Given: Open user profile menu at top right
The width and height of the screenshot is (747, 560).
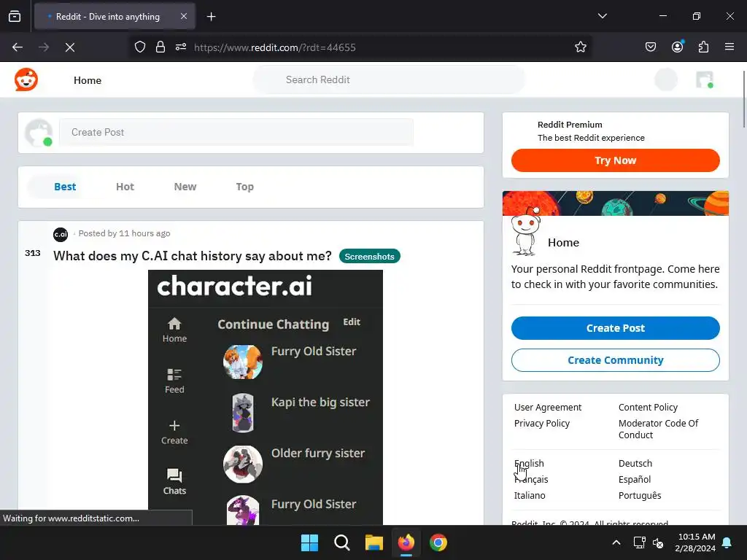Looking at the screenshot, I should (x=705, y=79).
